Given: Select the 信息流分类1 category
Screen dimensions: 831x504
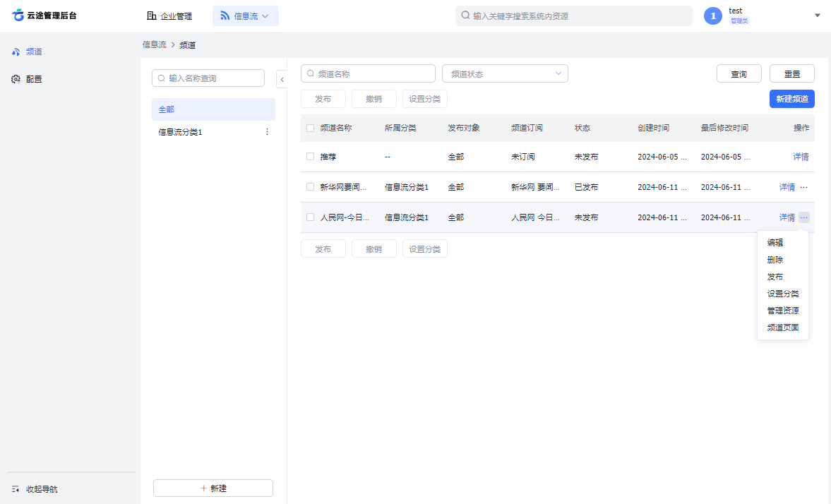Looking at the screenshot, I should coord(180,132).
